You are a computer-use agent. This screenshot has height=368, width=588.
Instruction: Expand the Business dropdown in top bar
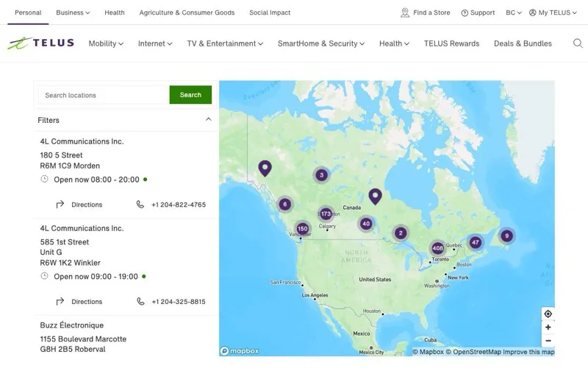click(73, 13)
